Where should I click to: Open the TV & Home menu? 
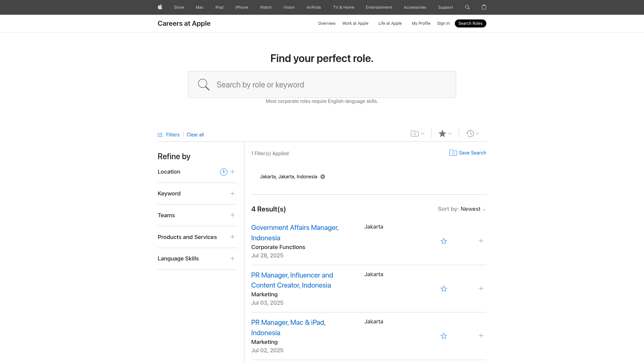tap(343, 7)
